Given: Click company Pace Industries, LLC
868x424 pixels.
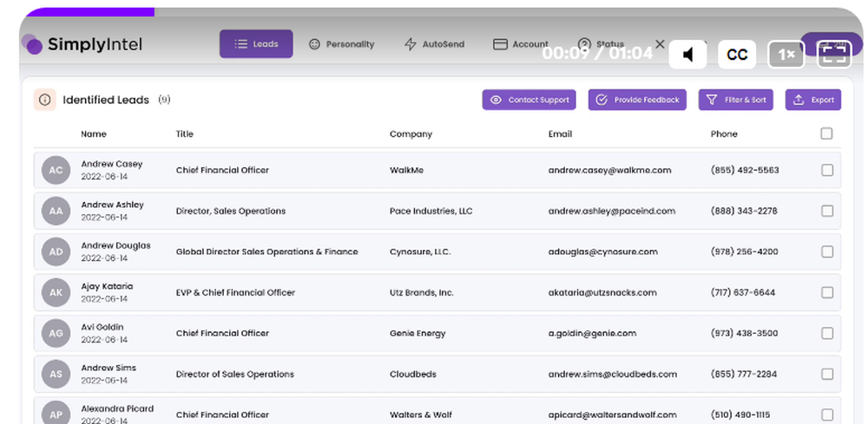Looking at the screenshot, I should point(431,212).
